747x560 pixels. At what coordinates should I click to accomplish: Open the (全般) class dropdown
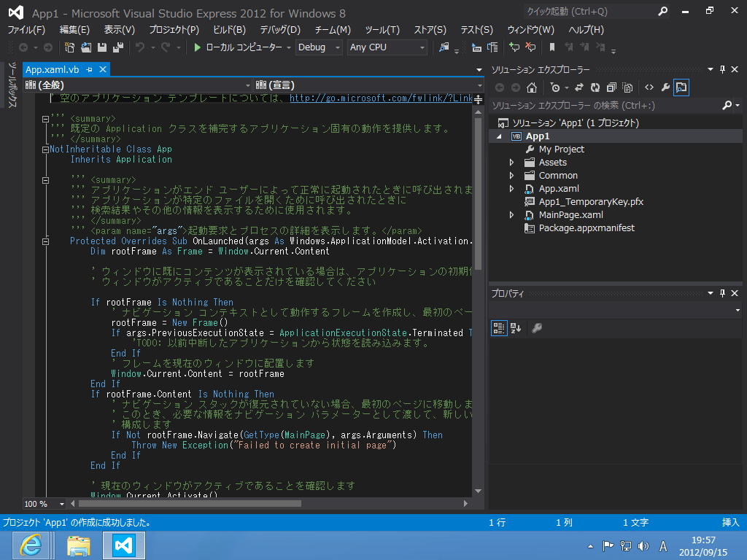pos(138,85)
